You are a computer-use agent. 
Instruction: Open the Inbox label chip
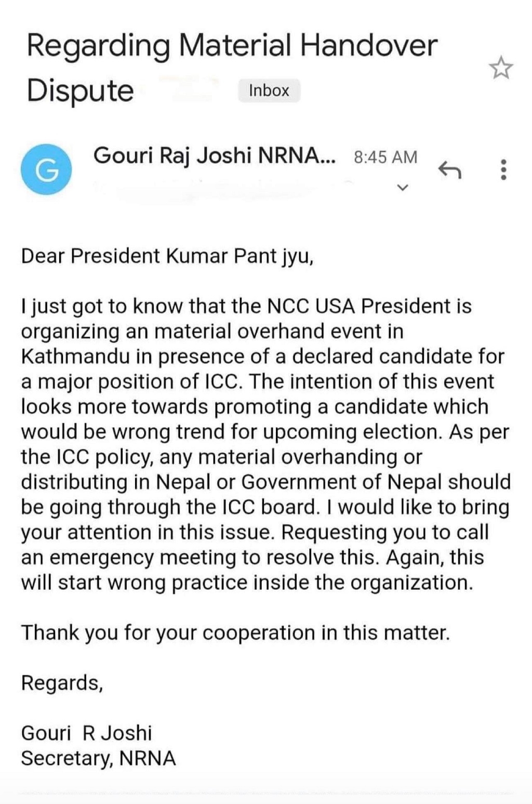pyautogui.click(x=269, y=90)
